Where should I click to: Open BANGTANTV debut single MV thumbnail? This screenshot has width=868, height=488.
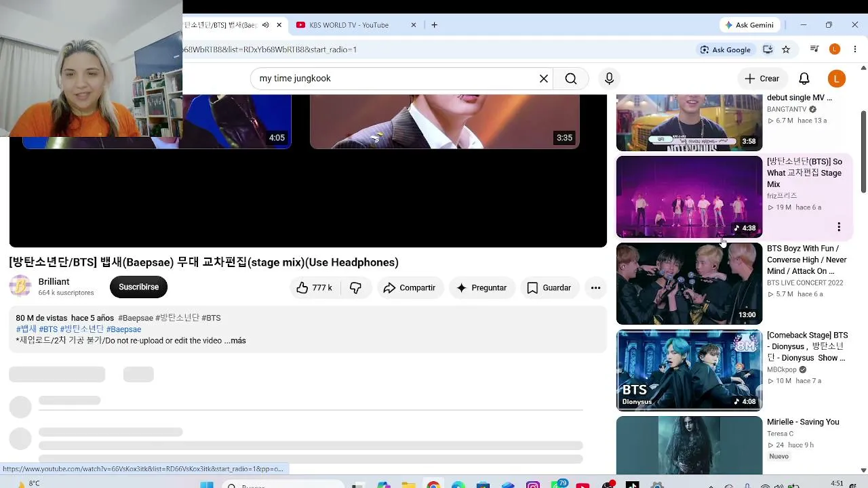pos(689,123)
